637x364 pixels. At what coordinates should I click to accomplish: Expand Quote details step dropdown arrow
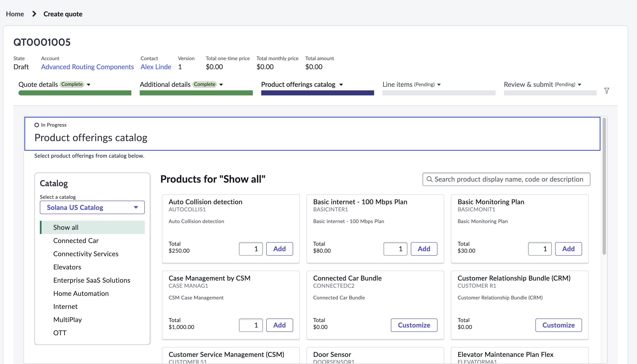click(x=89, y=85)
